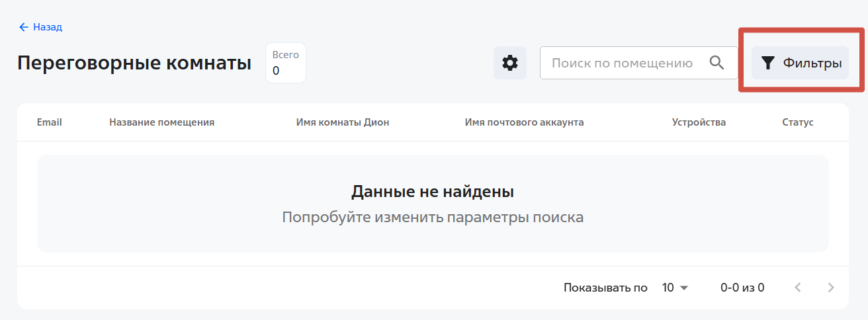Click the Данные не найдены message
The image size is (868, 320).
click(x=433, y=192)
